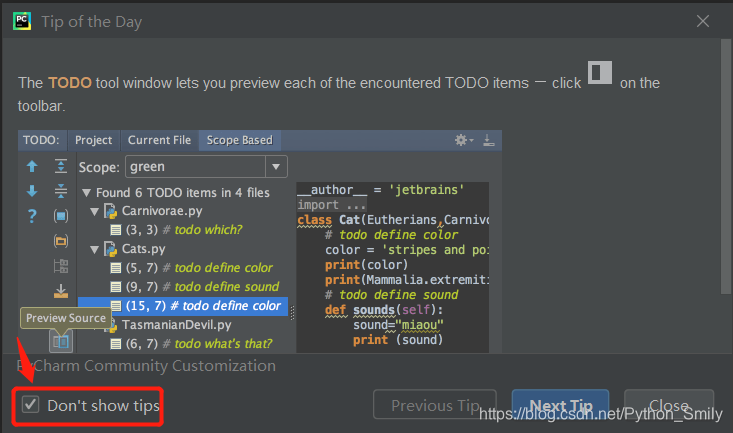
Task: Click the 'def sounds(self):' line
Action: point(383,310)
